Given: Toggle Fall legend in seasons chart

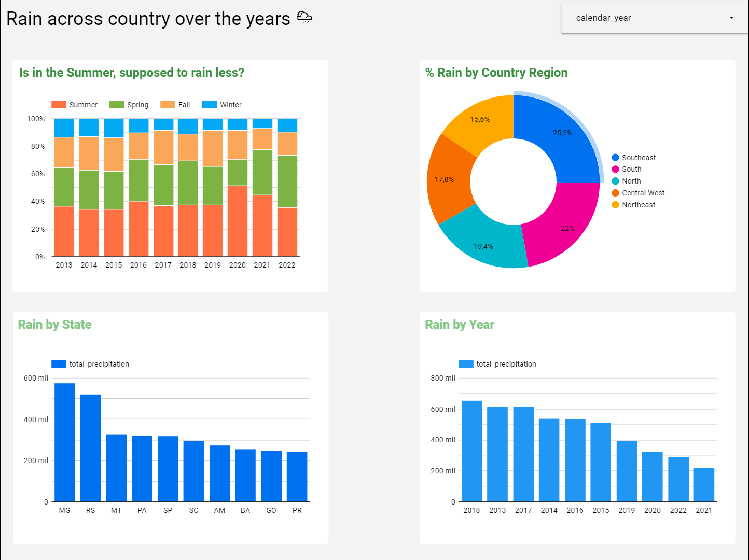Looking at the screenshot, I should pos(175,105).
